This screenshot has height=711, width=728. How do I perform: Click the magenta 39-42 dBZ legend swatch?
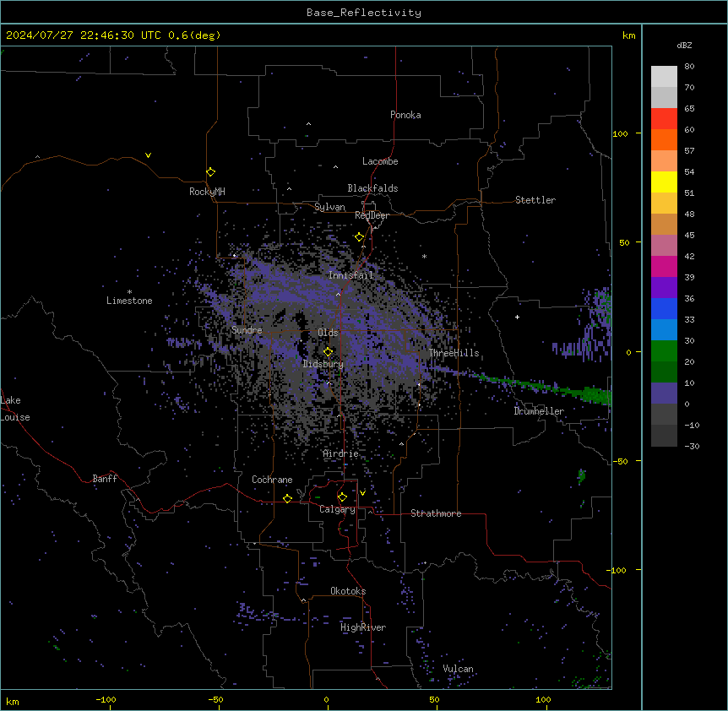tap(664, 266)
